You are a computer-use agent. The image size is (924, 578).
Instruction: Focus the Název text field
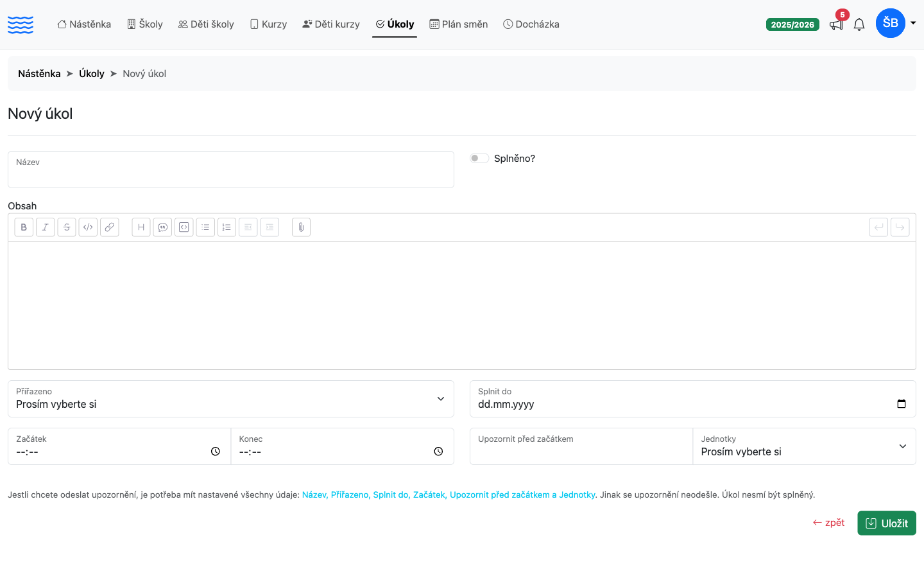[x=231, y=170]
